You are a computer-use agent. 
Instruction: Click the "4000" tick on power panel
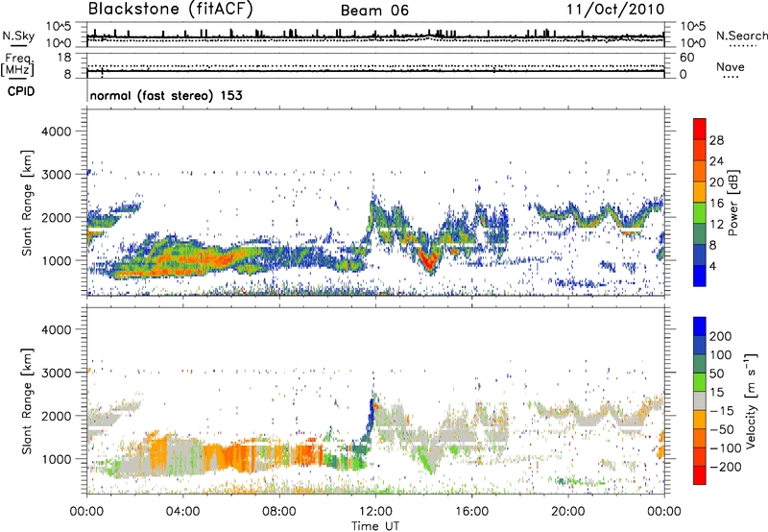click(56, 132)
